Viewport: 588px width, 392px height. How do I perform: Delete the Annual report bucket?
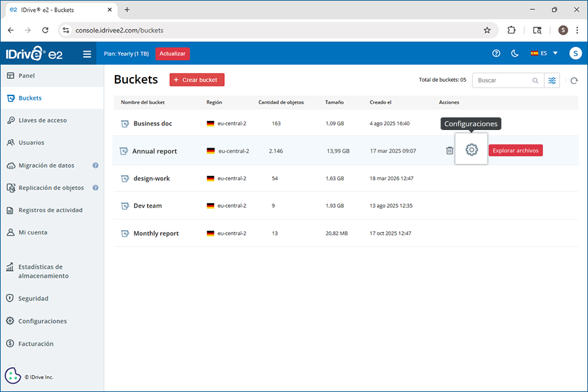(x=449, y=150)
